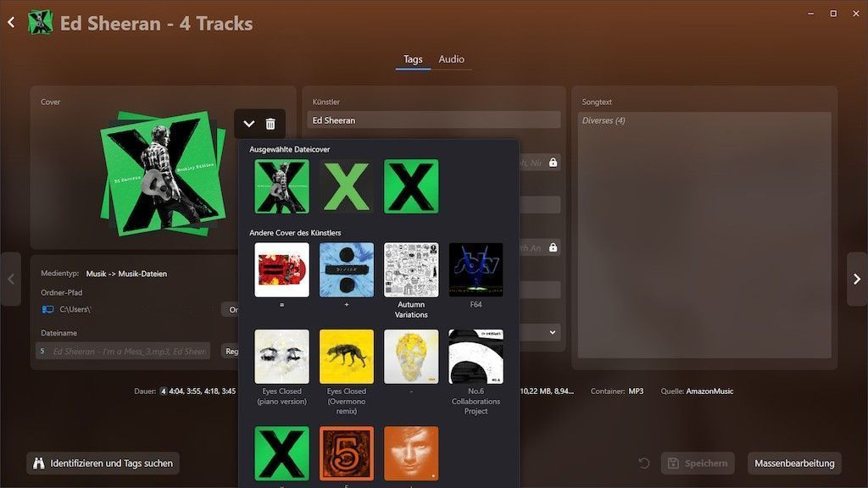Screen dimensions: 868x488
Task: Go to the previous item with left arrow
Action: click(x=10, y=279)
